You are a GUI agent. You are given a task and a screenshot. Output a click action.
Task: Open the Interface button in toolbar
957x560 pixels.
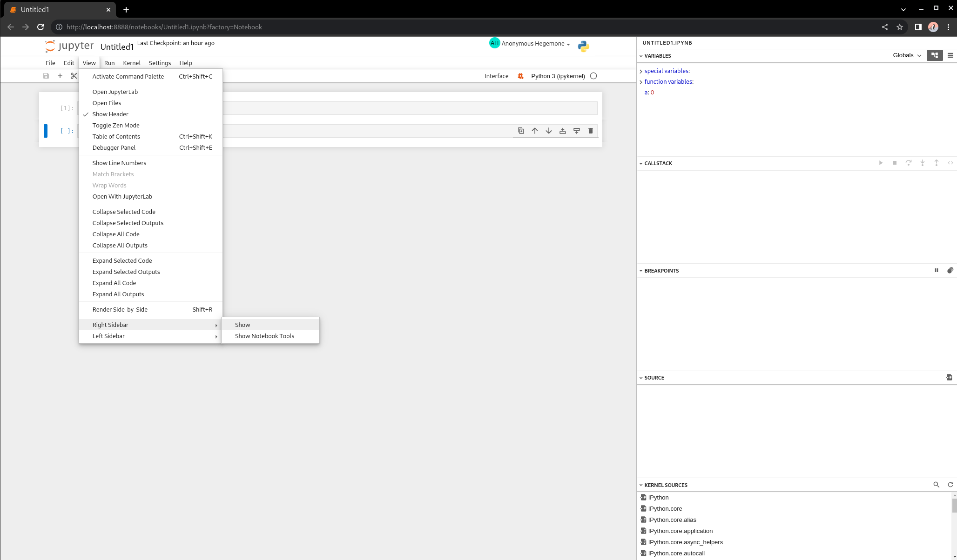pos(496,76)
